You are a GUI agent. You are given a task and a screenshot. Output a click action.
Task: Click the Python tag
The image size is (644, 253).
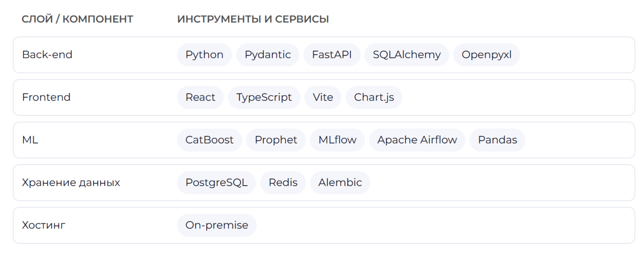coord(204,55)
